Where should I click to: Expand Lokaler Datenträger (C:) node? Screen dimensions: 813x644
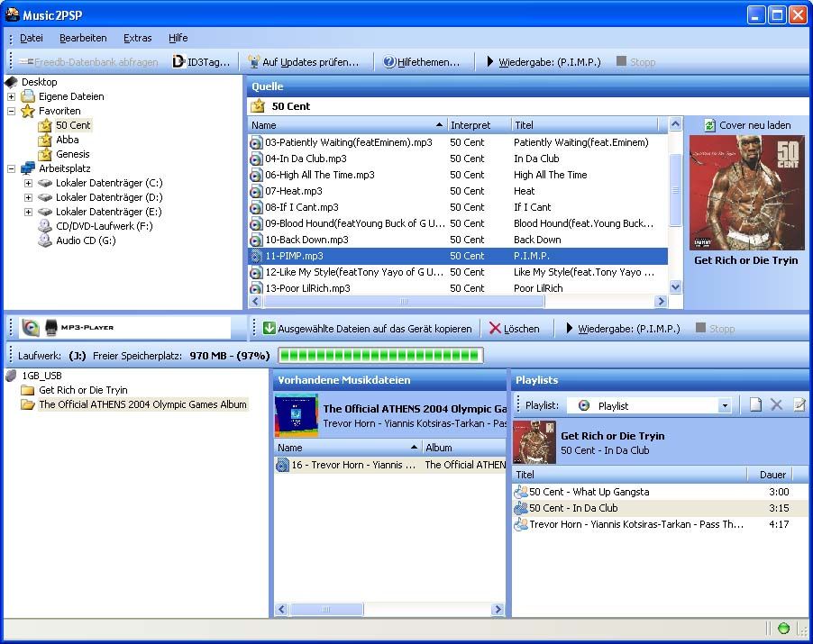point(28,183)
